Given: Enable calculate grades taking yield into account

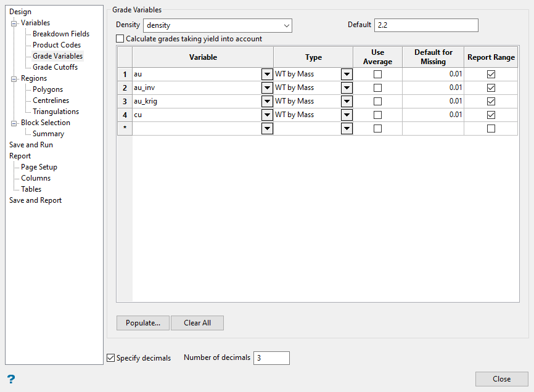Looking at the screenshot, I should (120, 39).
